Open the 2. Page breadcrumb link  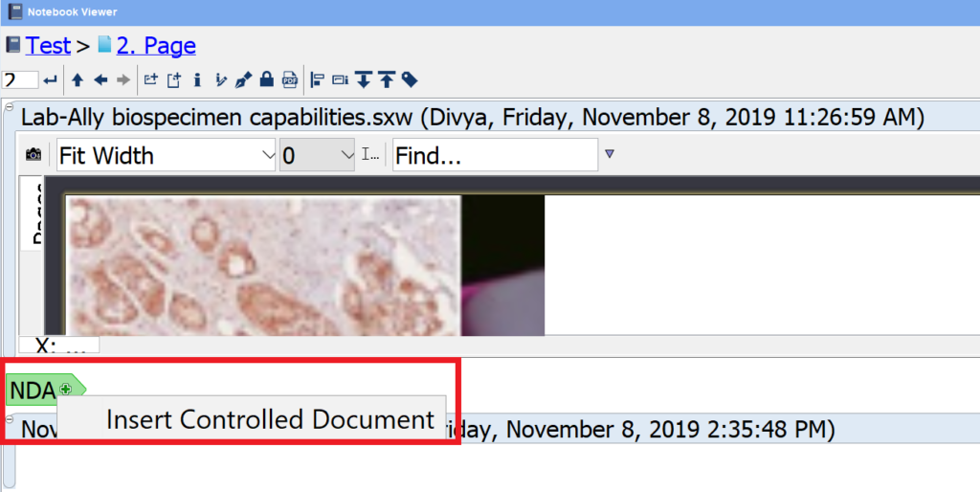[x=155, y=45]
